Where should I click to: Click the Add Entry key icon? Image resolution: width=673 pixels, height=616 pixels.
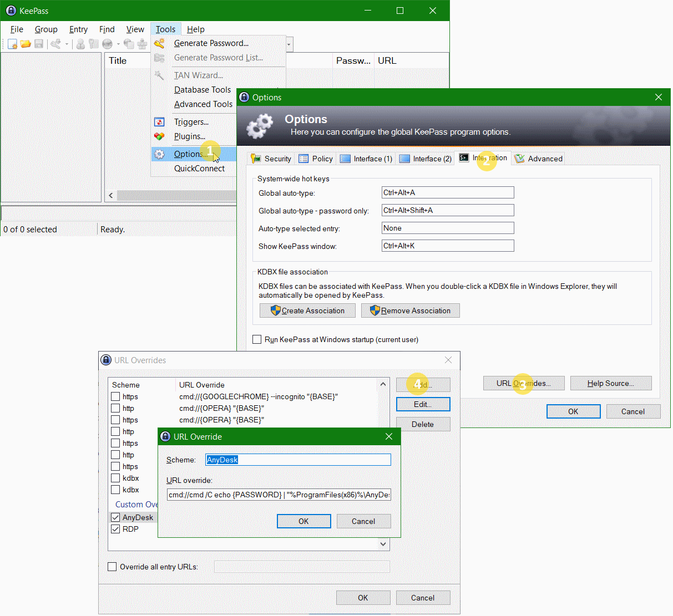click(55, 44)
